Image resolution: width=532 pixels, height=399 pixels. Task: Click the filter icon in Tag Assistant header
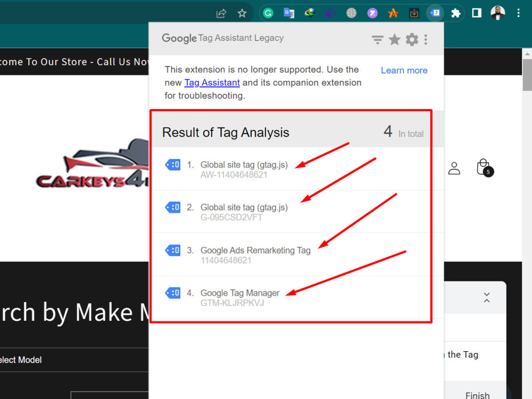click(x=377, y=40)
